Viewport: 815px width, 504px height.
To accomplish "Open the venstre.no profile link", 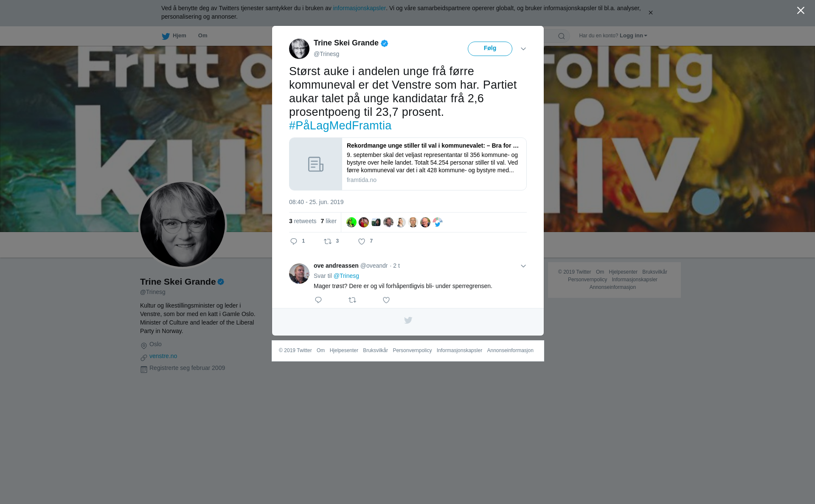I will (x=163, y=356).
